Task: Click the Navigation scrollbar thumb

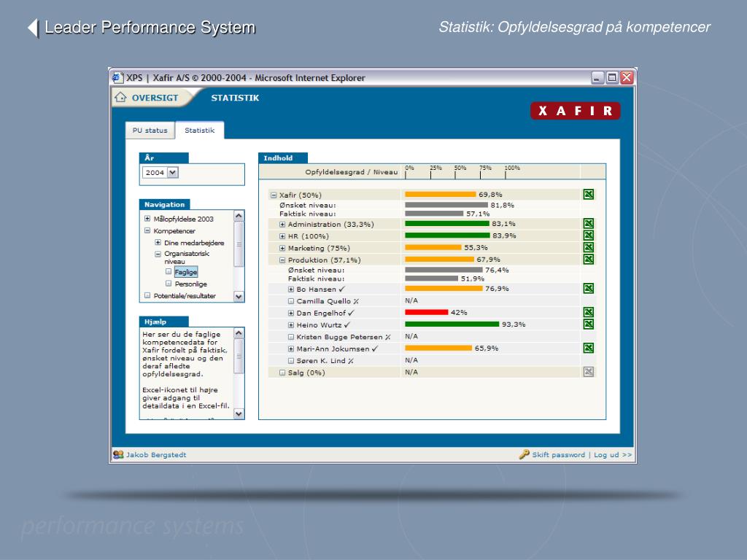Action: tap(239, 244)
